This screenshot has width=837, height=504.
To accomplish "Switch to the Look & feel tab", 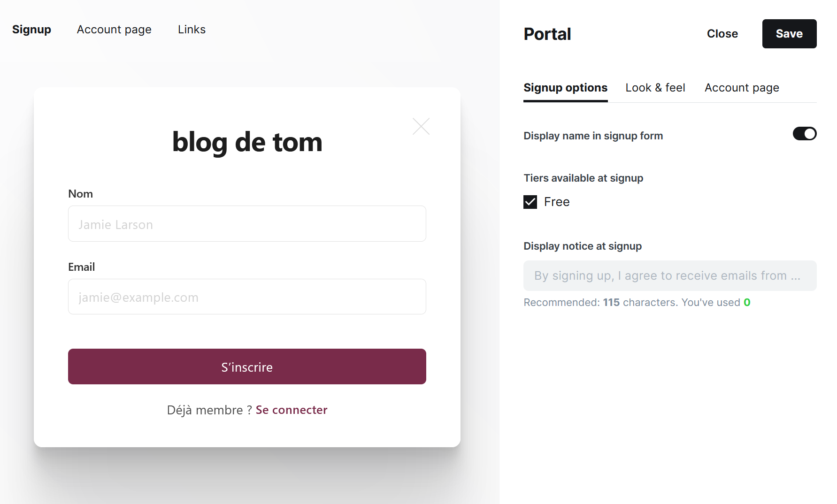I will pos(655,88).
